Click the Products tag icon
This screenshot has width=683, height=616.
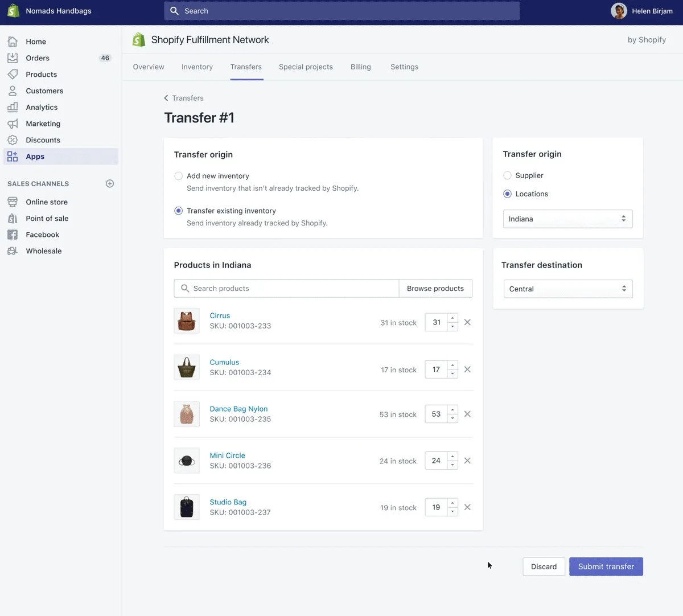pyautogui.click(x=13, y=75)
